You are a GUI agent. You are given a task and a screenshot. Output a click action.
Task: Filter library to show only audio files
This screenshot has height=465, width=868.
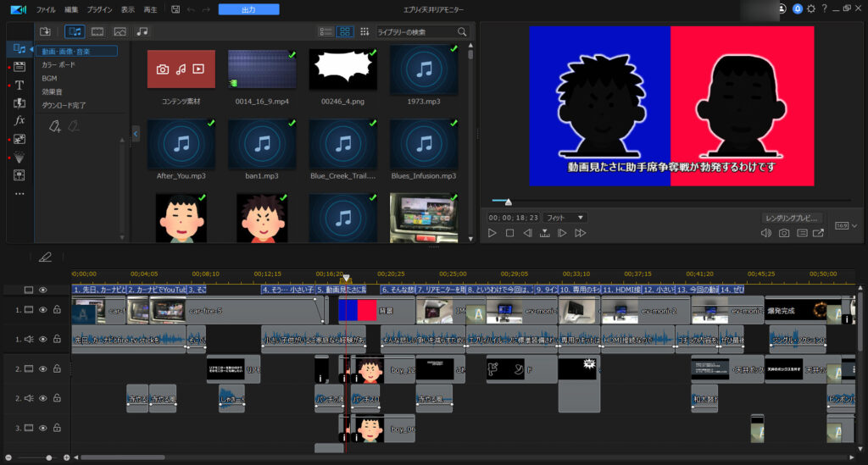(142, 31)
